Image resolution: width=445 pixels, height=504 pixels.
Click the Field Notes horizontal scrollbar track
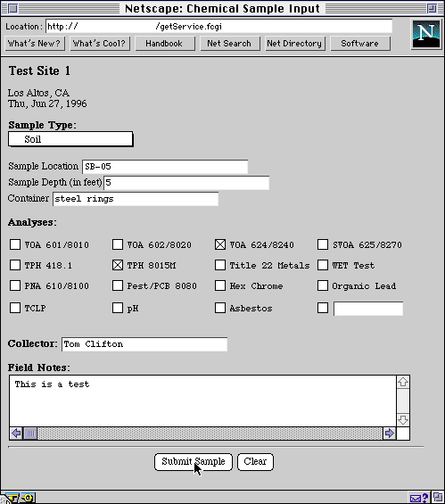pos(210,434)
